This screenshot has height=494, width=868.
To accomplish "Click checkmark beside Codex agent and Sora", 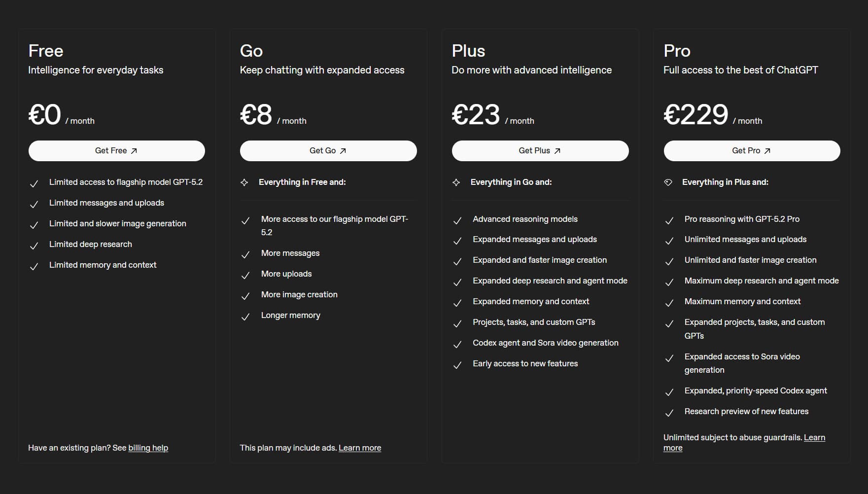I will [x=457, y=344].
